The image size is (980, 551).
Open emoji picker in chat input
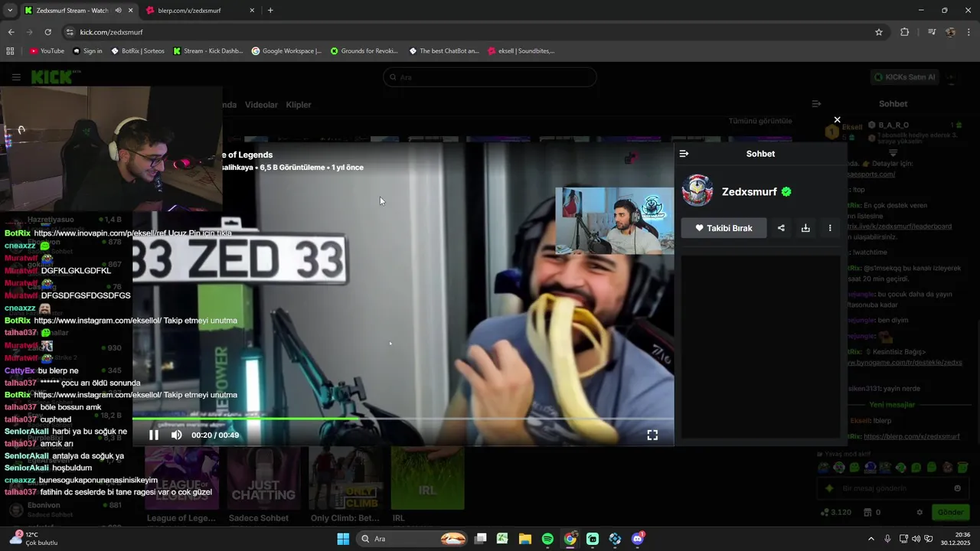[957, 488]
